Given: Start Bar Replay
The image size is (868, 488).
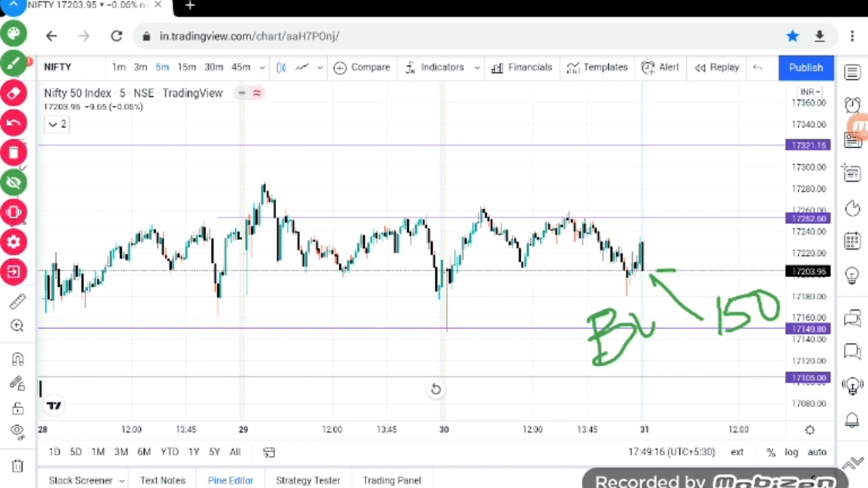Looking at the screenshot, I should click(x=716, y=67).
